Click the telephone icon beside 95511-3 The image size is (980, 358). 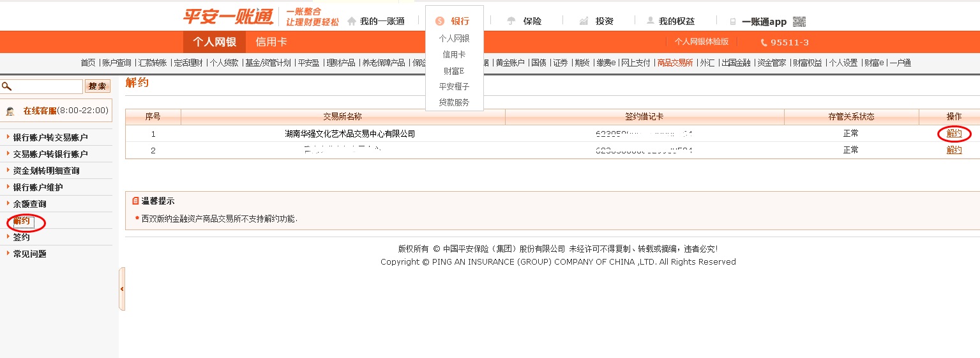click(764, 43)
